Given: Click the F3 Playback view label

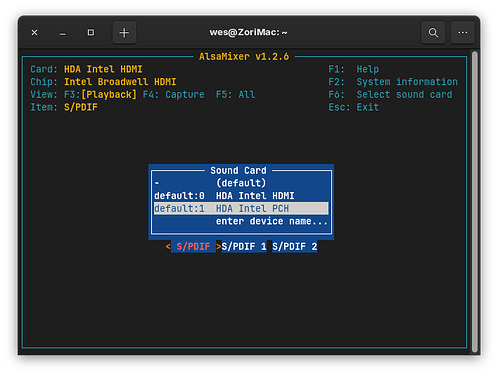Looking at the screenshot, I should (x=100, y=95).
